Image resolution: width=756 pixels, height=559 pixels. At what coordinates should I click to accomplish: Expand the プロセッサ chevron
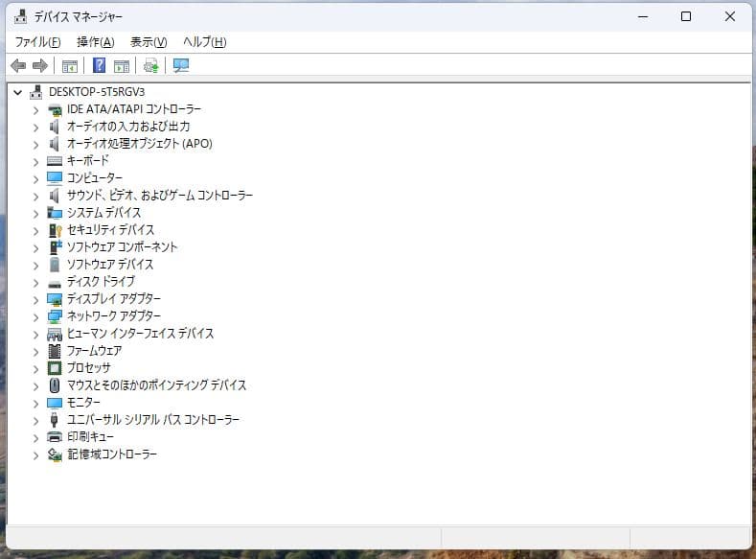(35, 369)
